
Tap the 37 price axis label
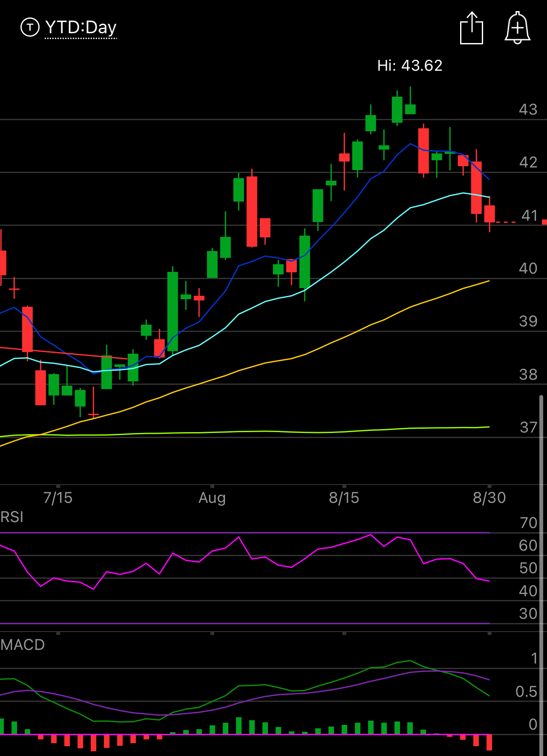click(x=528, y=427)
